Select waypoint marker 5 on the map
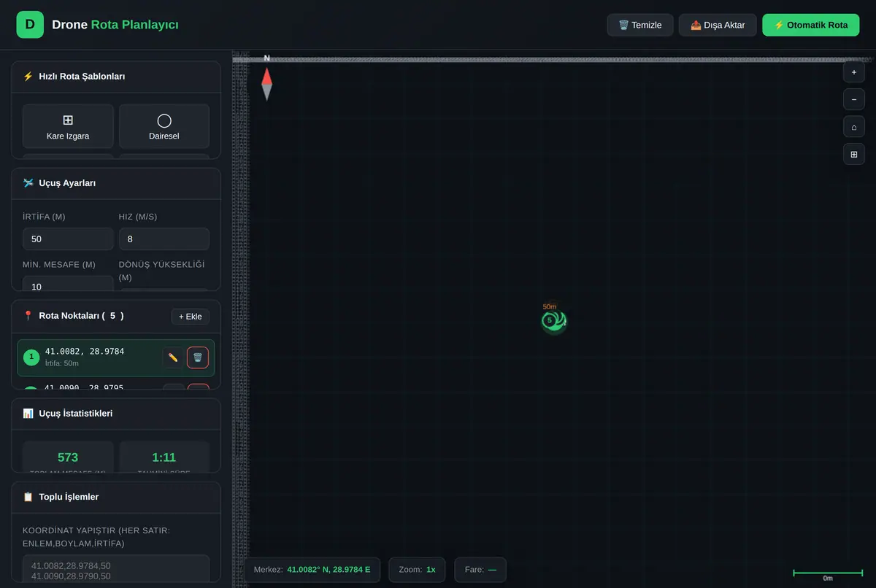 tap(550, 320)
